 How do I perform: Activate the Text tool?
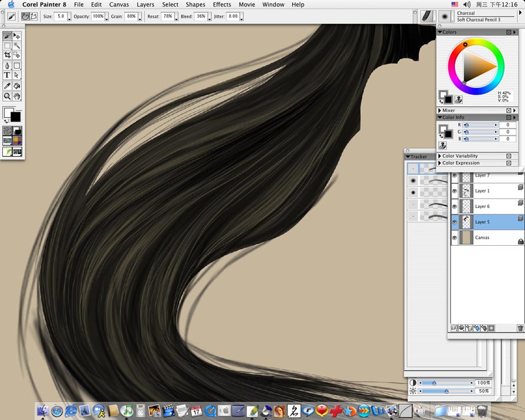tap(7, 76)
